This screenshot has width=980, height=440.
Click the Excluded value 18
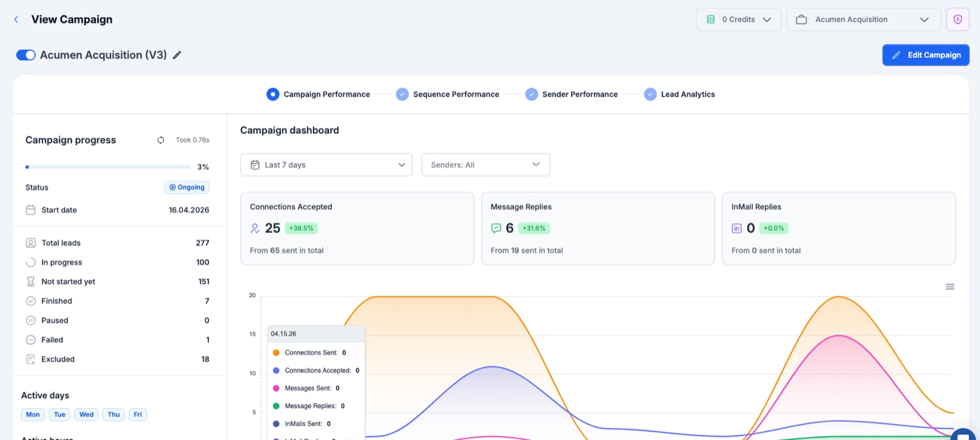205,360
